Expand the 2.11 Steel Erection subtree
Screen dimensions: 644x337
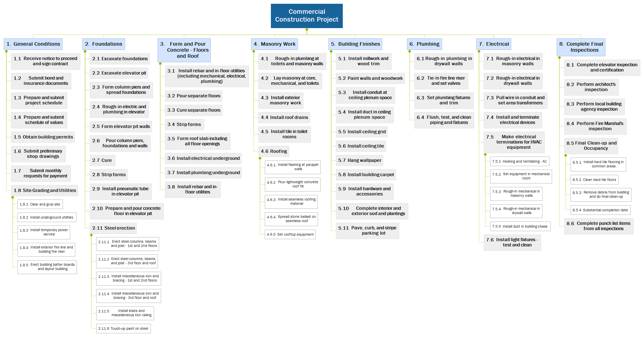click(91, 235)
